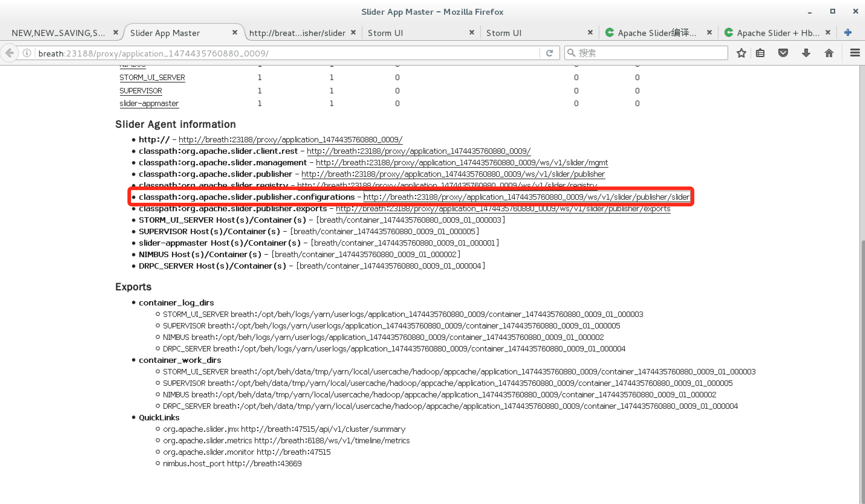Open the bookmarks list icon
865x504 pixels.
click(x=760, y=53)
